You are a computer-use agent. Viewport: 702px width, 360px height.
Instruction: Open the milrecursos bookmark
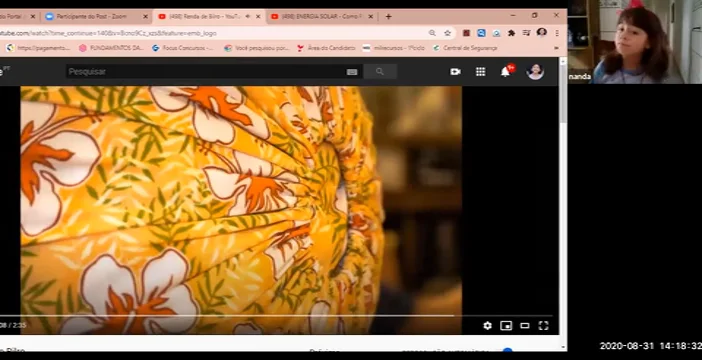coord(394,48)
